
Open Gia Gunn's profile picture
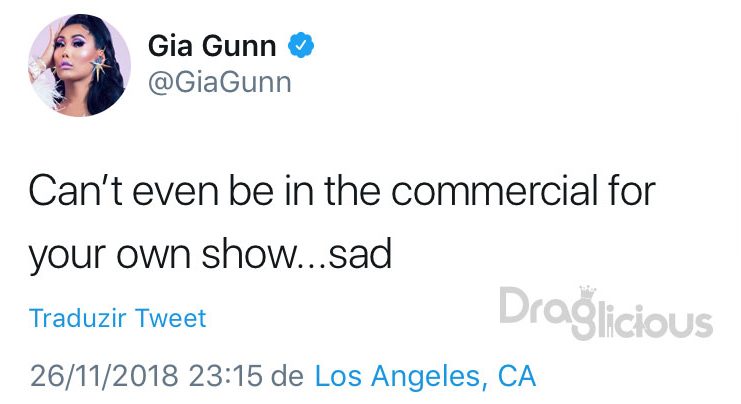point(79,65)
